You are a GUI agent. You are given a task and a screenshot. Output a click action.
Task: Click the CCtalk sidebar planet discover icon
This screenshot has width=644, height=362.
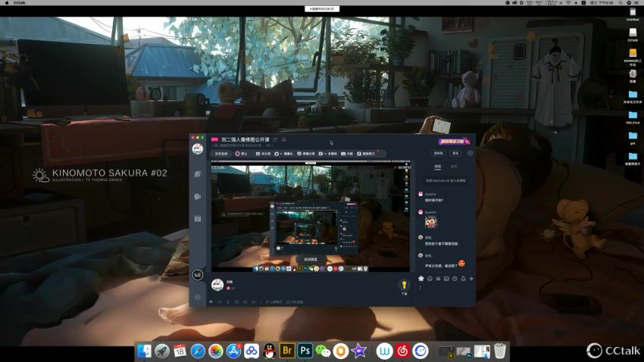click(x=198, y=174)
